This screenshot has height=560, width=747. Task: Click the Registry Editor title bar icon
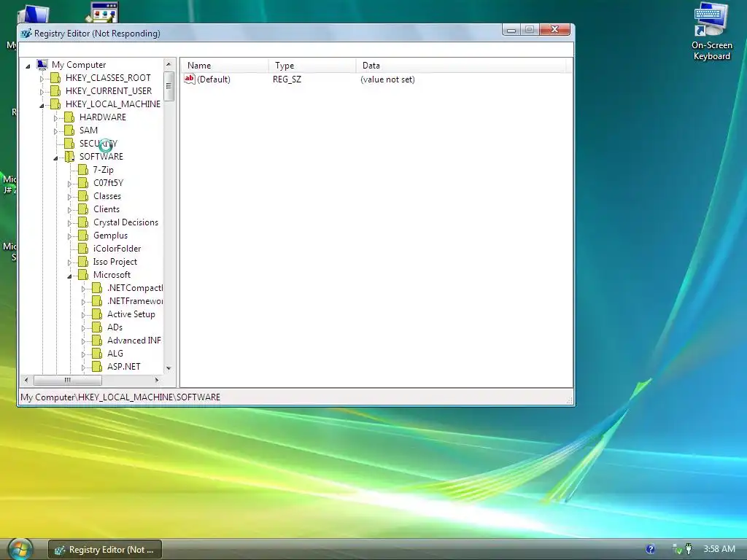click(x=27, y=34)
